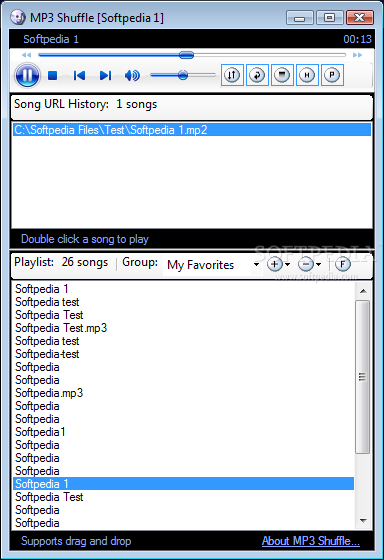Select Softpedia 1.mp2 in the history list
The height and width of the screenshot is (560, 384).
pyautogui.click(x=192, y=130)
